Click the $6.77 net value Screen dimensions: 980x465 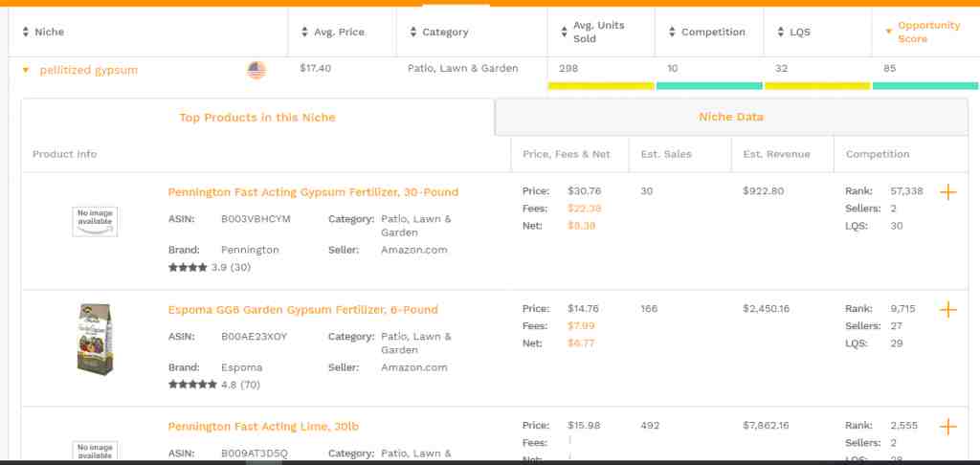point(581,343)
